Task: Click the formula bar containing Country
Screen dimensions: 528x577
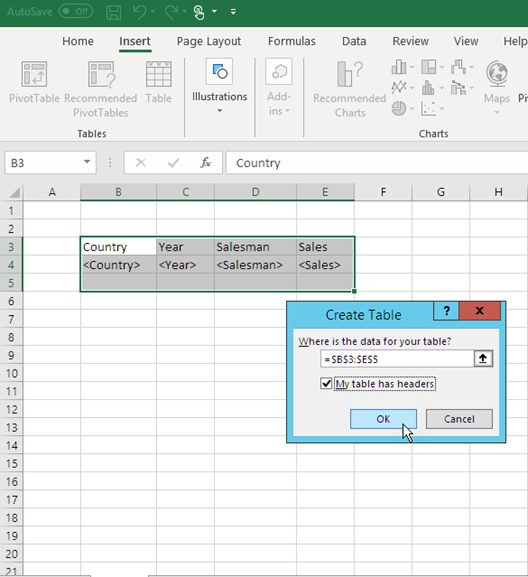Action: pyautogui.click(x=377, y=163)
